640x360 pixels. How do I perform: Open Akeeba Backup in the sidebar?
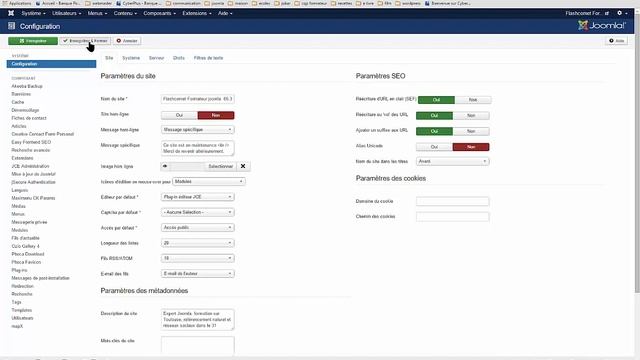27,86
